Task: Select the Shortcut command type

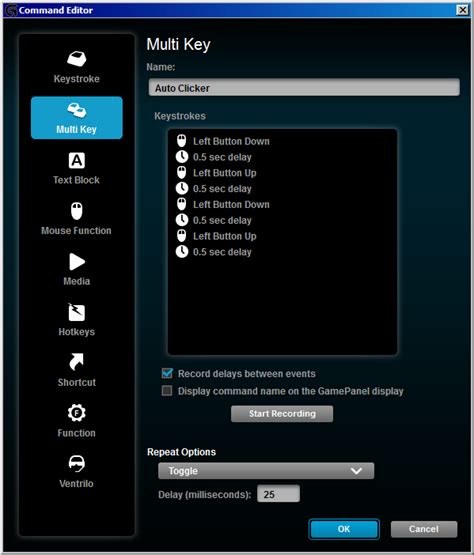Action: (x=76, y=371)
